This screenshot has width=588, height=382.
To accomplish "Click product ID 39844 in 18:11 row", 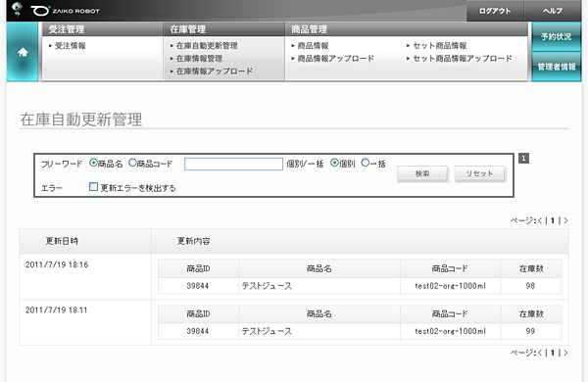I will pyautogui.click(x=198, y=331).
